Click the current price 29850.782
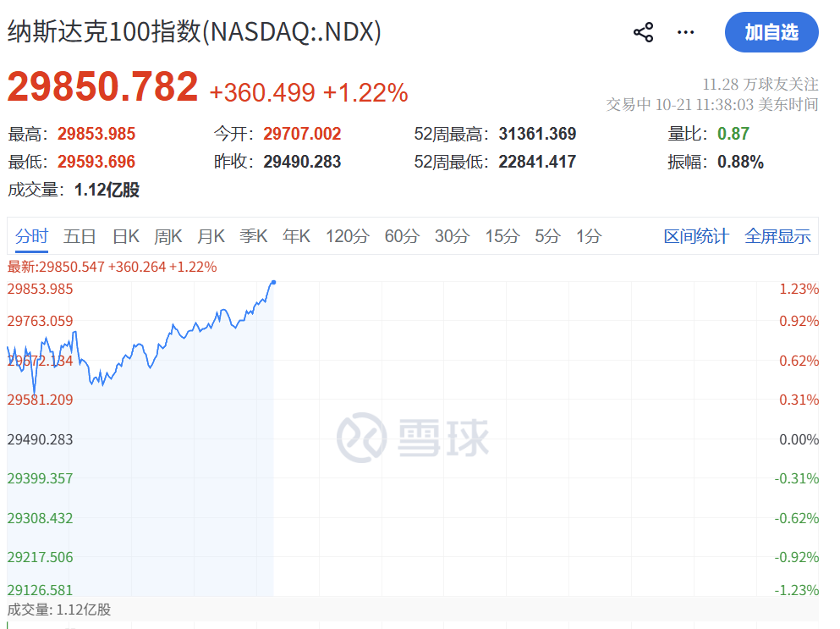 (x=102, y=86)
